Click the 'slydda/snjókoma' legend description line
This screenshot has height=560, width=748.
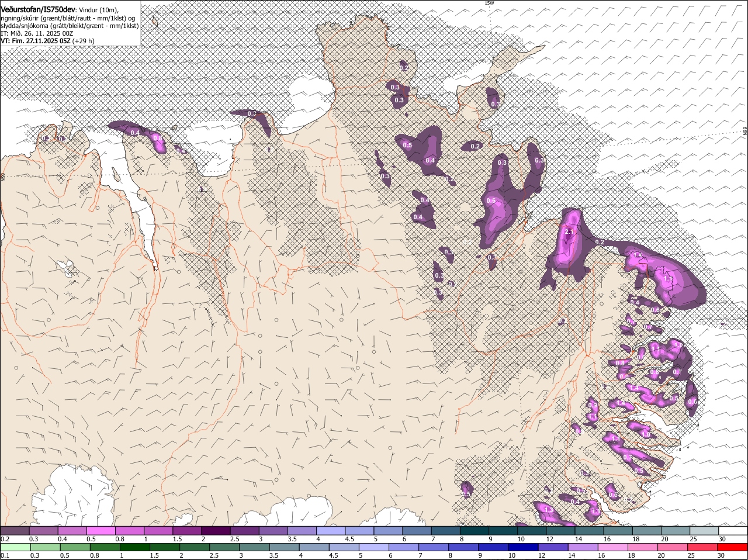click(x=70, y=26)
